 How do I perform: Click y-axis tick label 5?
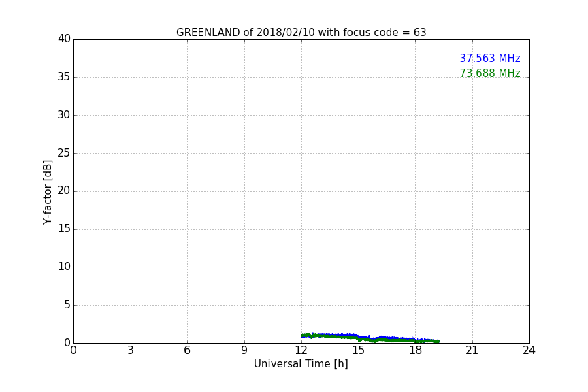(67, 305)
